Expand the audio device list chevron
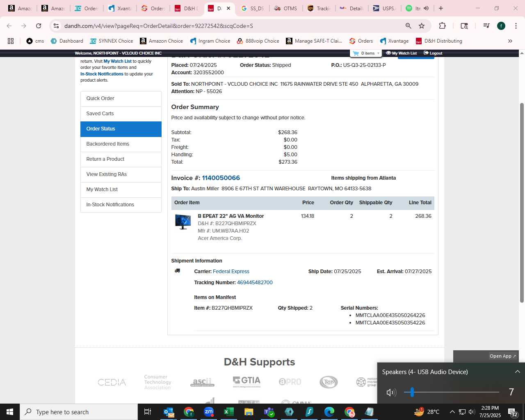Viewport: 525px width, 420px height. click(517, 372)
